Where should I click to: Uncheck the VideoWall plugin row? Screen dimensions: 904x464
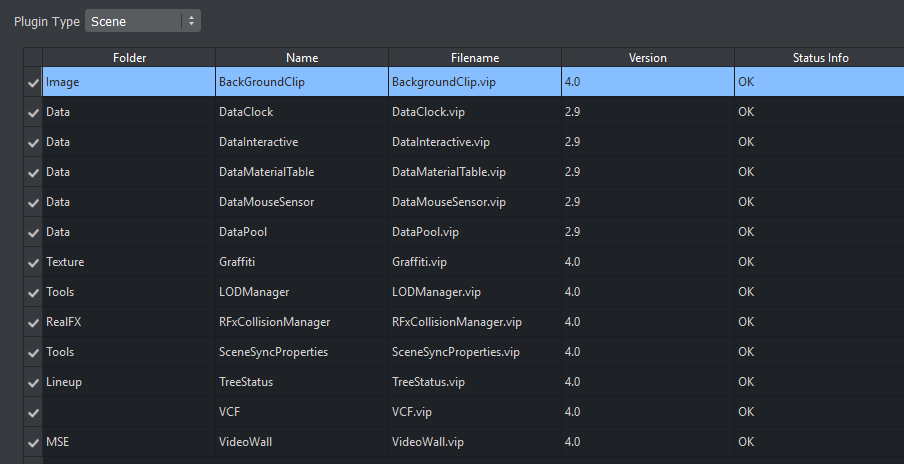[x=33, y=442]
